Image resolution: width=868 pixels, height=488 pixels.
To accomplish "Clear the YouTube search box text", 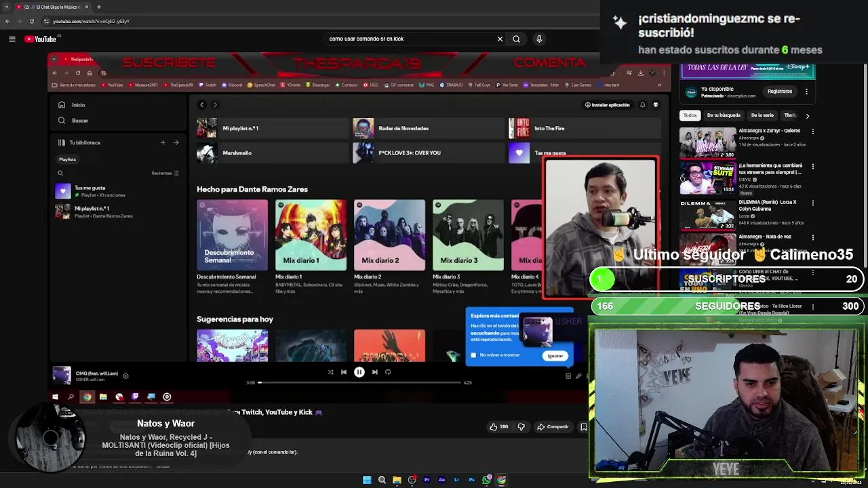I will click(500, 39).
